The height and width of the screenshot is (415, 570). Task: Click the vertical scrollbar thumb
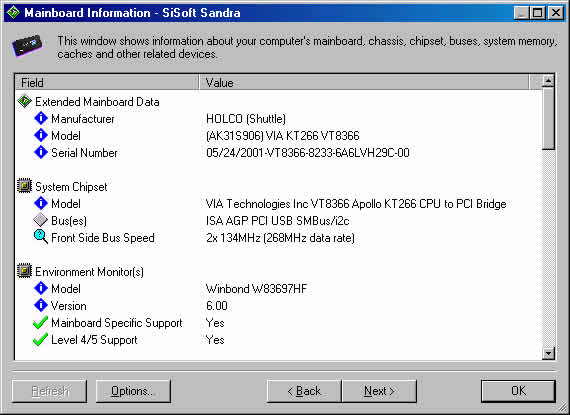(548, 118)
